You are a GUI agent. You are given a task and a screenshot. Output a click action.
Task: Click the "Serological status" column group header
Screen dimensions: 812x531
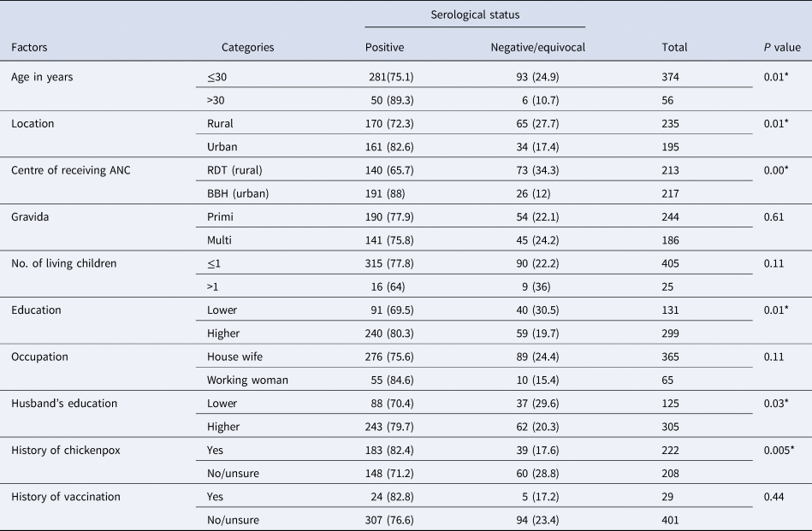click(474, 15)
